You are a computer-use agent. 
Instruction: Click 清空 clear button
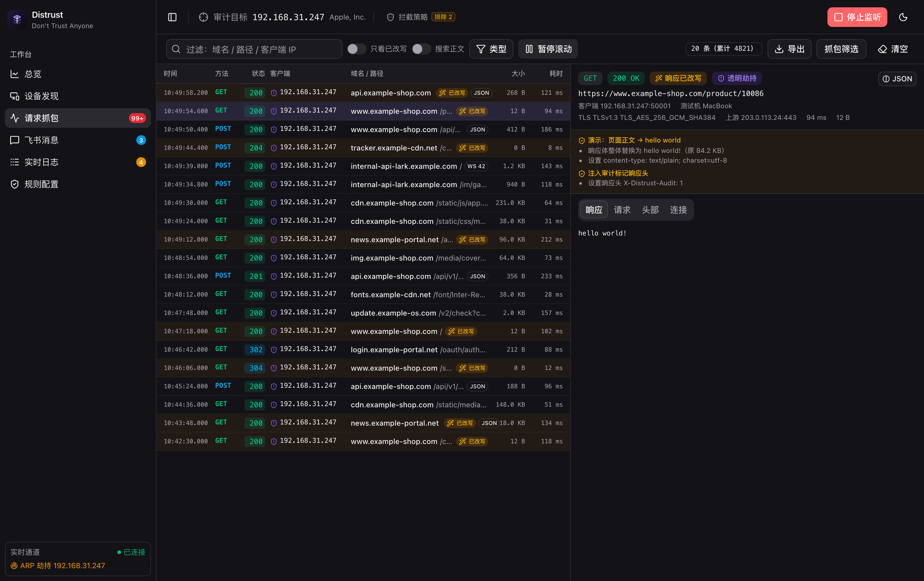coord(893,49)
